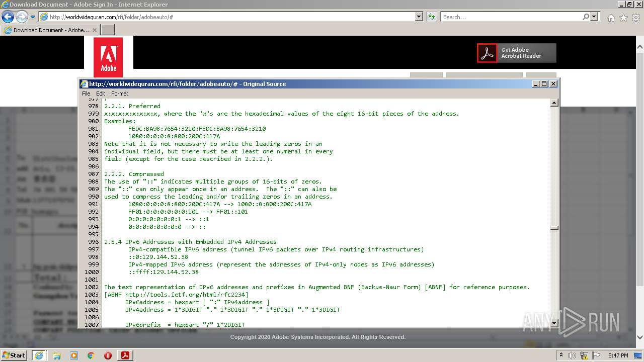Close the Original Source window

click(553, 84)
